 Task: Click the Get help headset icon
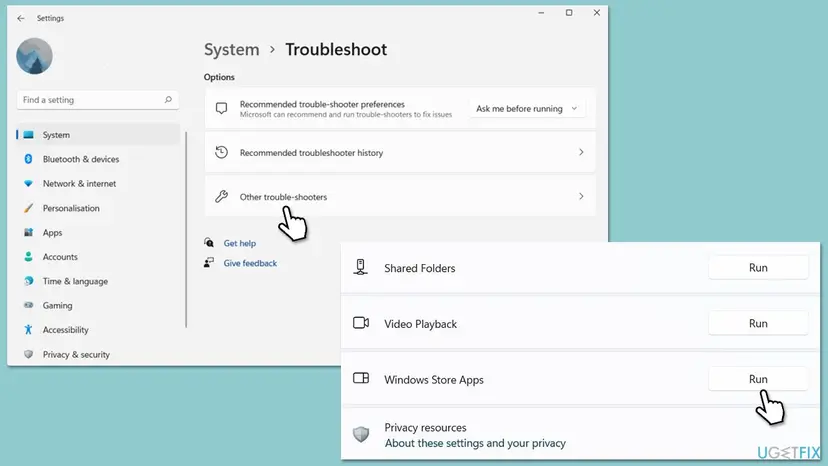(209, 243)
